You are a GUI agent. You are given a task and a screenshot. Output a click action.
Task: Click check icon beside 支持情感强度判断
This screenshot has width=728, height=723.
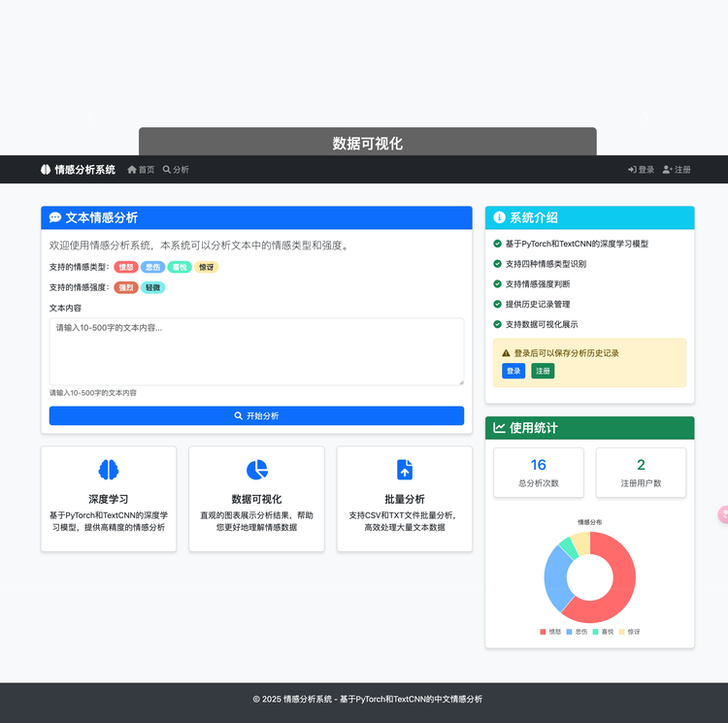(497, 283)
